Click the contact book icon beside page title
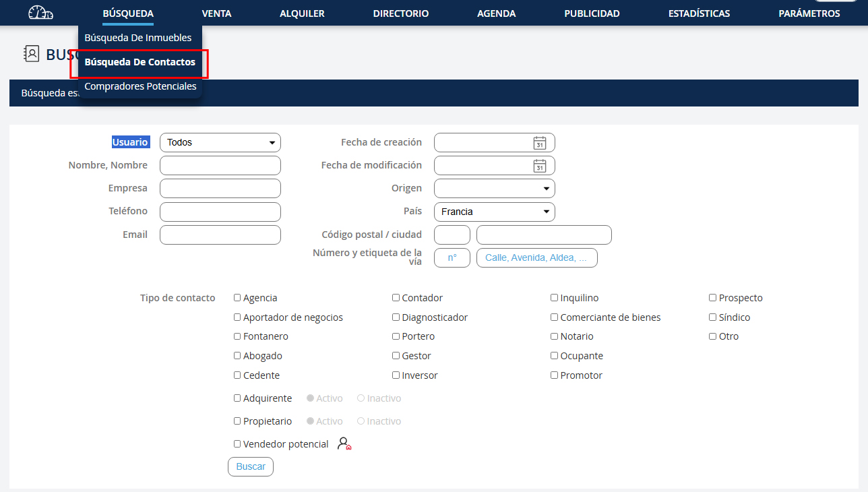Image resolution: width=868 pixels, height=492 pixels. 31,54
